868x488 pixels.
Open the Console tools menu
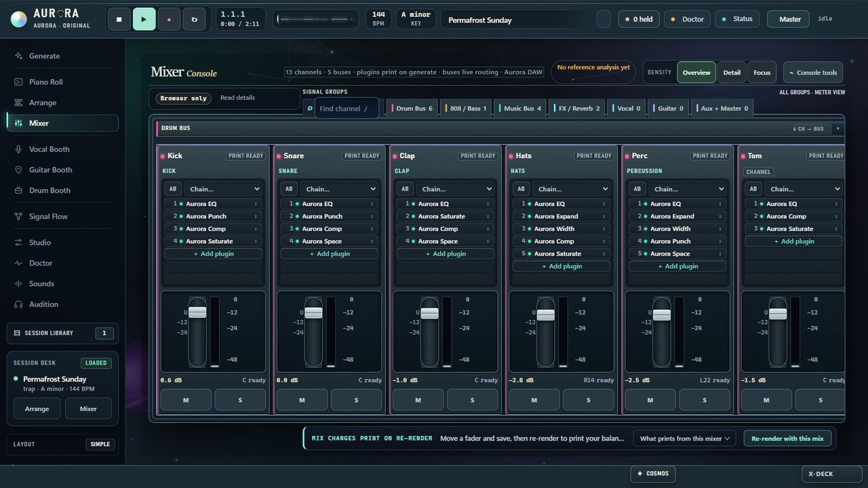813,73
